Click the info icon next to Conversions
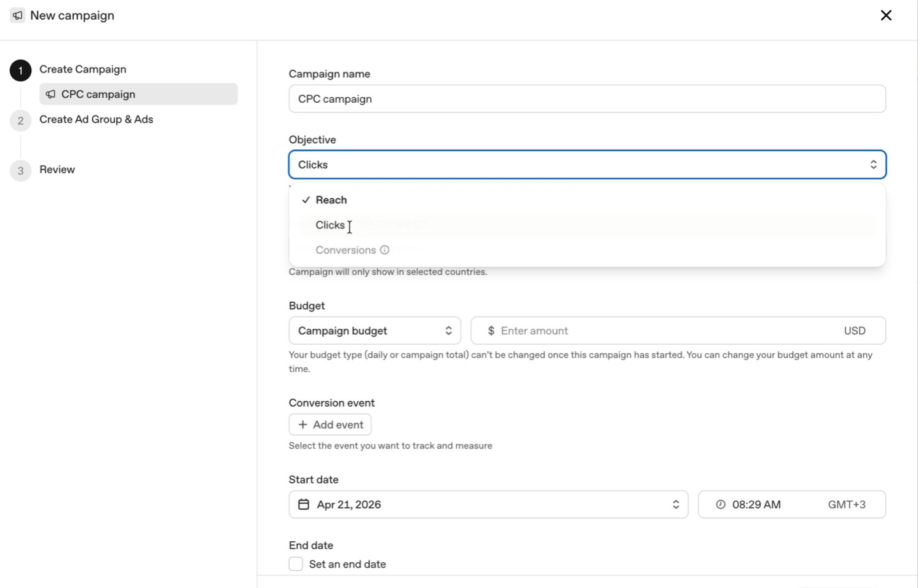918x588 pixels. 385,249
